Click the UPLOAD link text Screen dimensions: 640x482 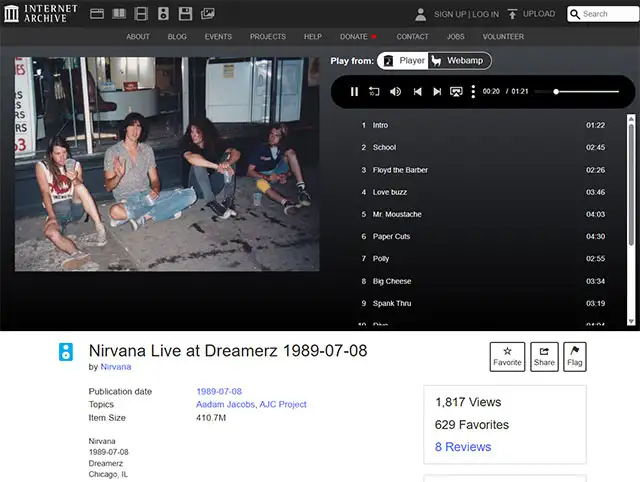[x=539, y=14]
